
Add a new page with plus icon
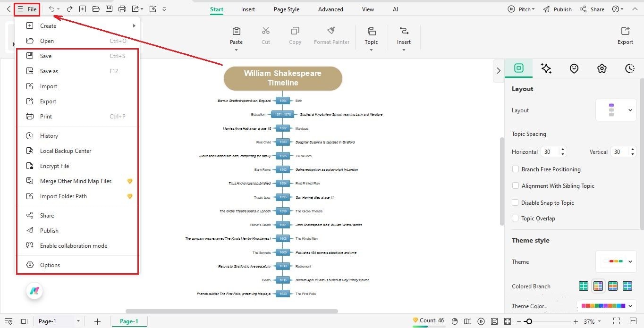[97, 321]
